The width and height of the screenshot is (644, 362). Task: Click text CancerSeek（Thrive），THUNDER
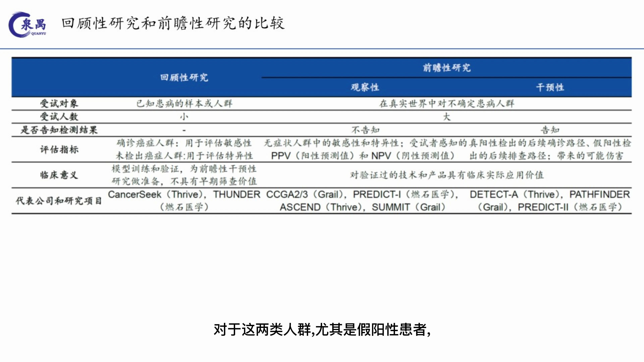(x=184, y=194)
